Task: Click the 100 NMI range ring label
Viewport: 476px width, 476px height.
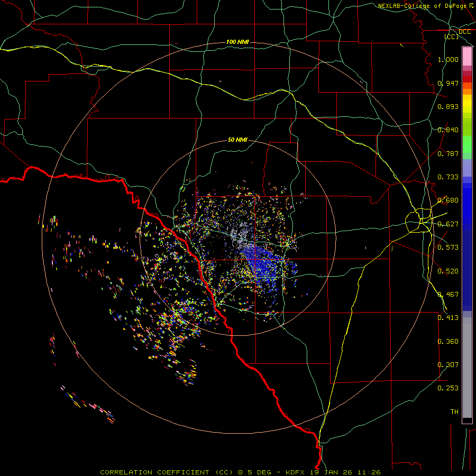Action: coord(237,42)
